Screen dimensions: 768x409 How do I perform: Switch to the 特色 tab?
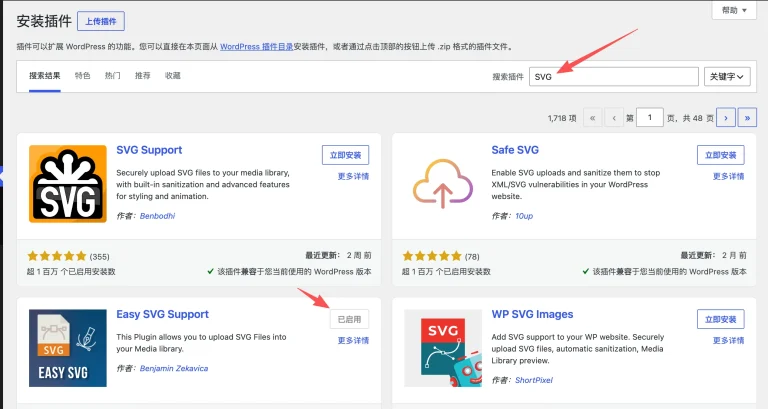82,75
